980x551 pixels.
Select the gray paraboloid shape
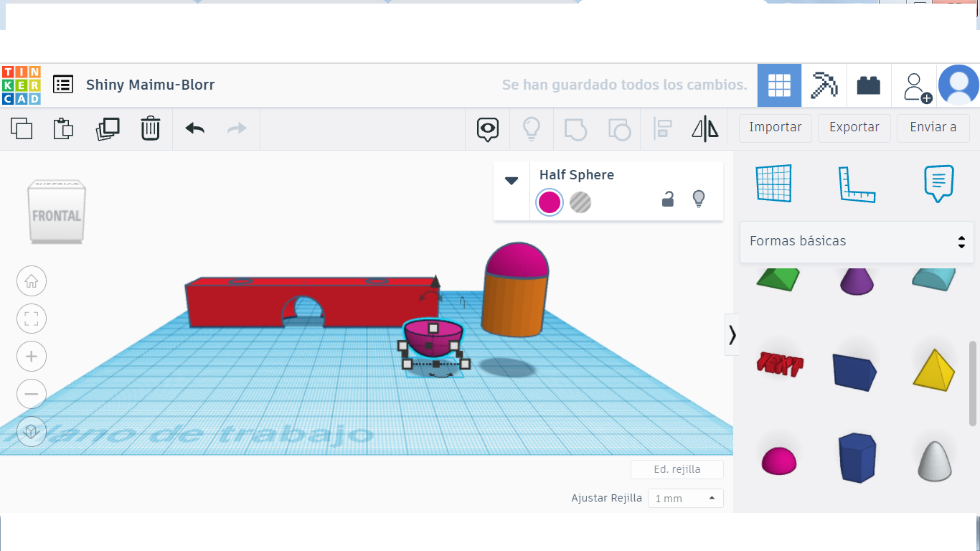coord(935,460)
